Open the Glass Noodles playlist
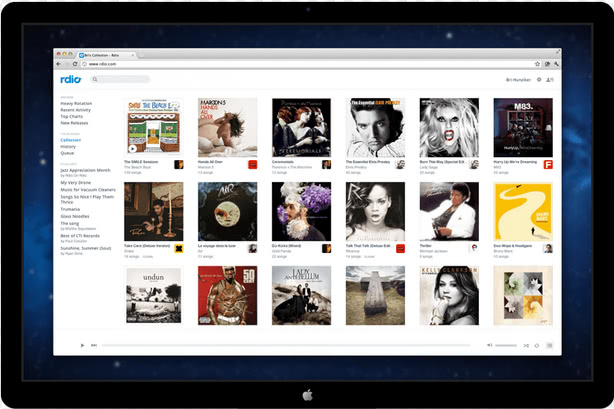 click(74, 216)
